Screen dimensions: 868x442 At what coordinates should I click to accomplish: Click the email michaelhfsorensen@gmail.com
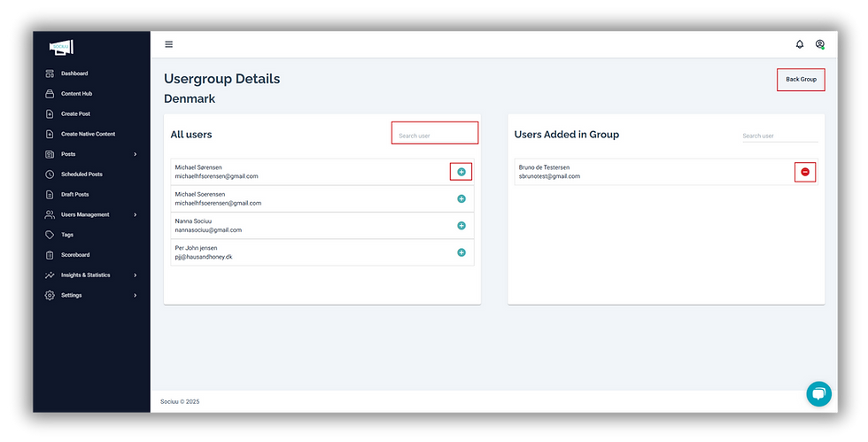click(216, 176)
